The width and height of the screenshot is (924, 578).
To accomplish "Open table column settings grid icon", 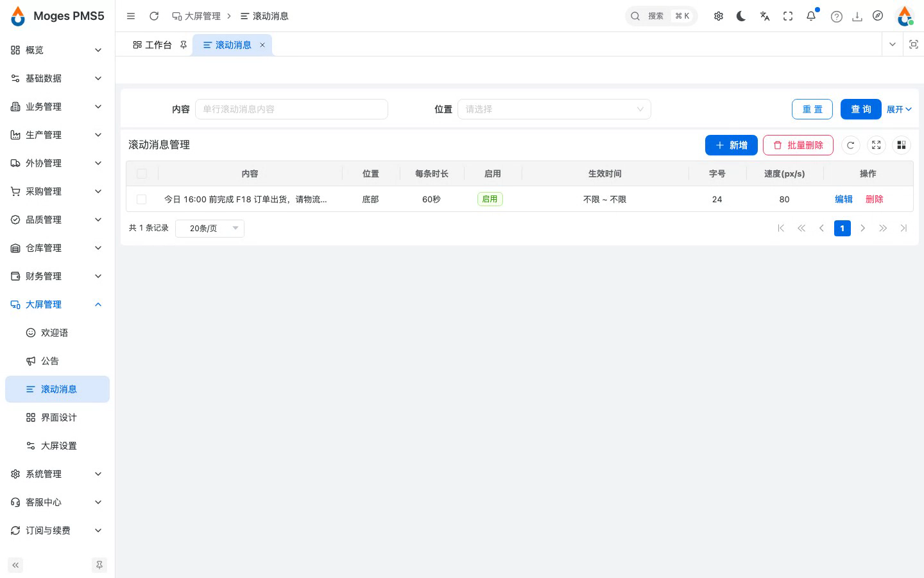I will [902, 145].
